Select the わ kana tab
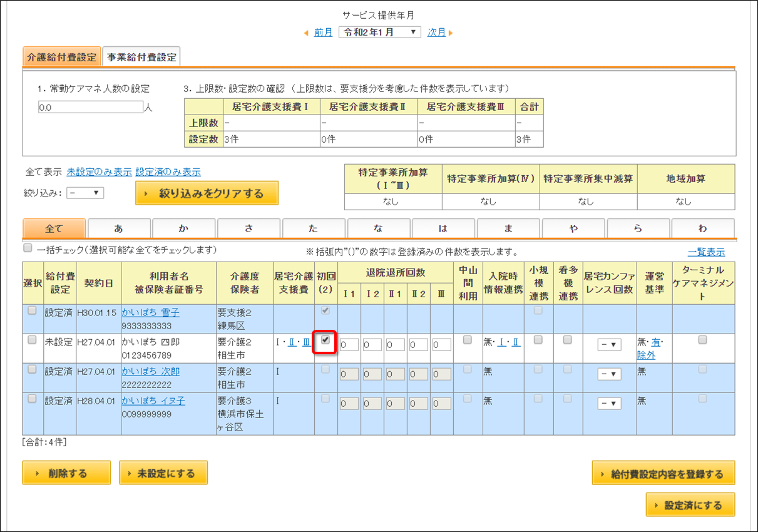 point(703,228)
